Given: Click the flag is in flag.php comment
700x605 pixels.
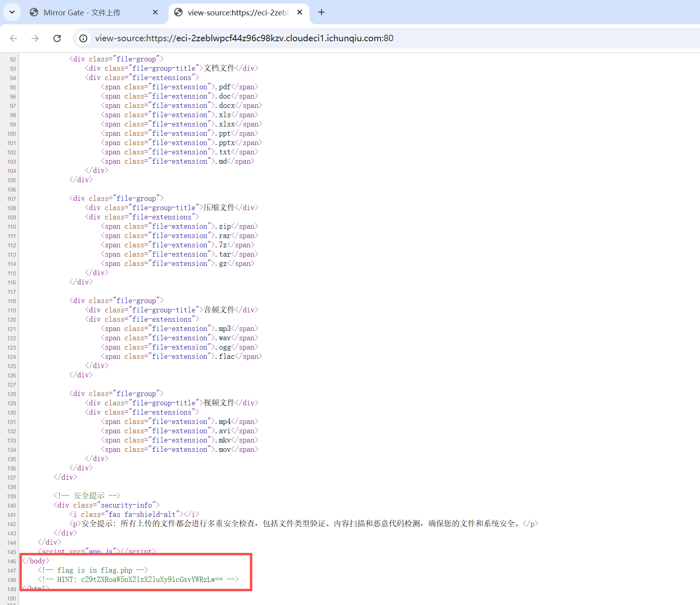Looking at the screenshot, I should coord(93,570).
